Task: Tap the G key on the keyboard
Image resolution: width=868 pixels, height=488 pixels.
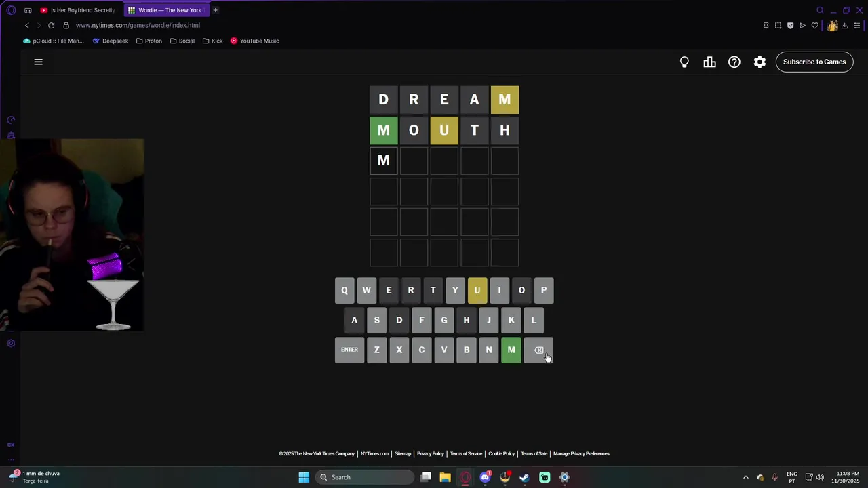Action: point(444,321)
